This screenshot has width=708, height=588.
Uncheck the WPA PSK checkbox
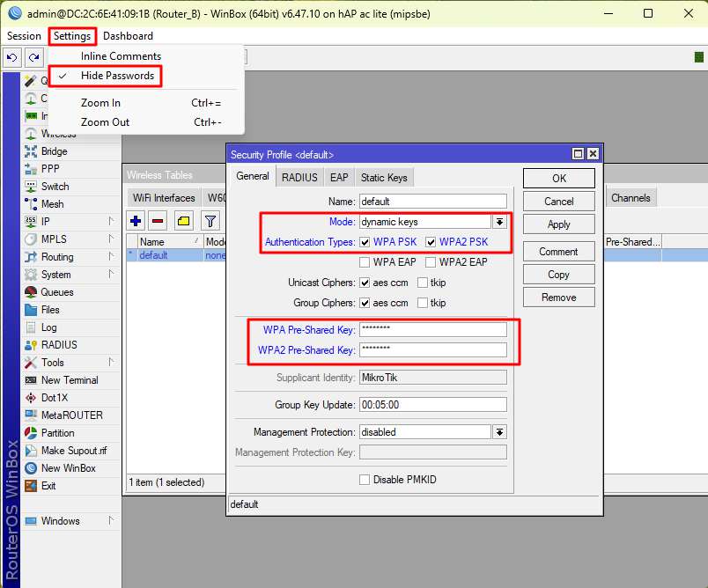pos(365,242)
